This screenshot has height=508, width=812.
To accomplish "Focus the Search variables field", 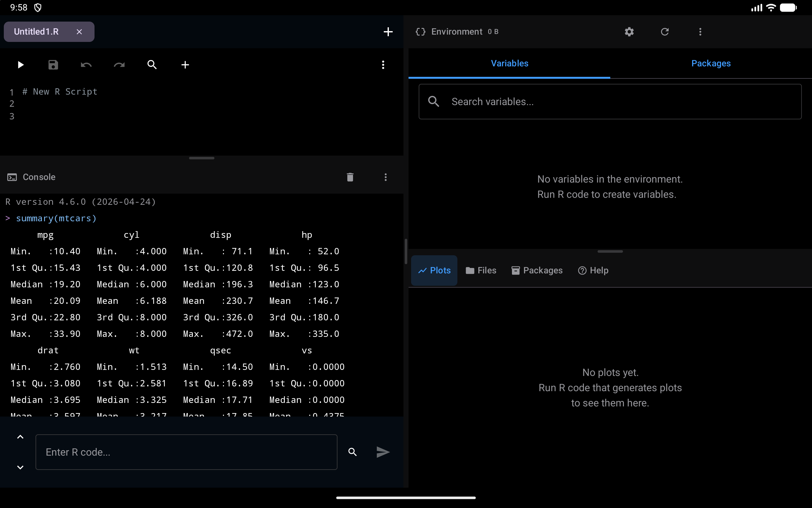I will [x=610, y=102].
